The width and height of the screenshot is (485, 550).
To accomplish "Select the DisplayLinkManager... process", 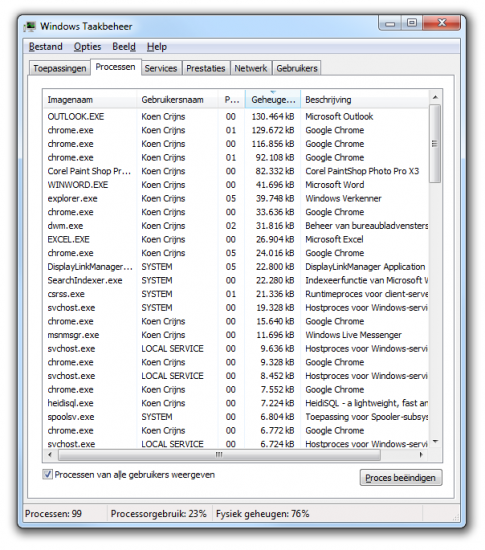I will point(236,267).
